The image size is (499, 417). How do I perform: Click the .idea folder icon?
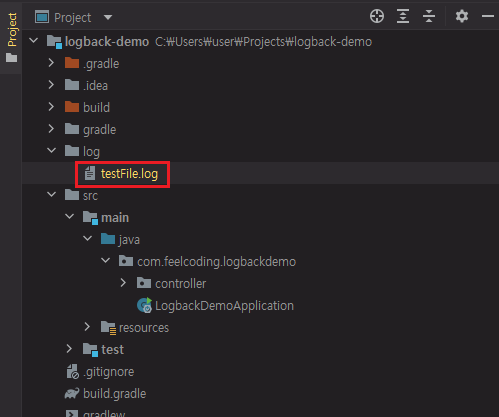pos(72,85)
